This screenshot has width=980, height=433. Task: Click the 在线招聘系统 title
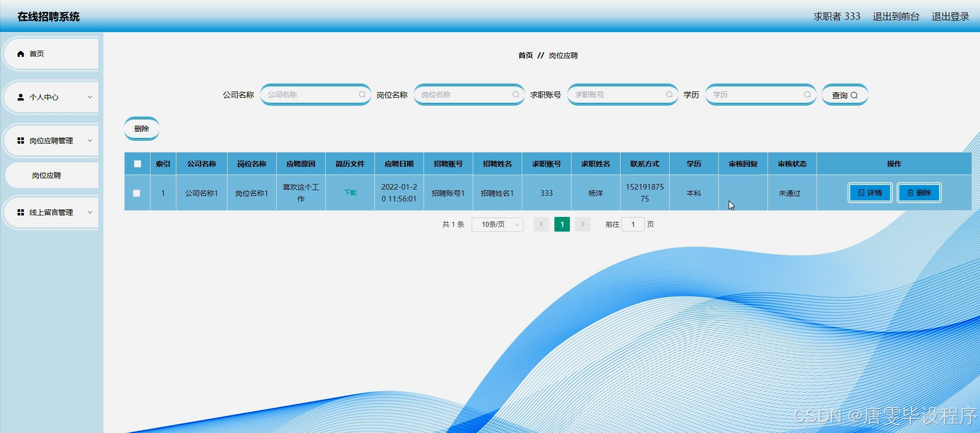point(49,17)
